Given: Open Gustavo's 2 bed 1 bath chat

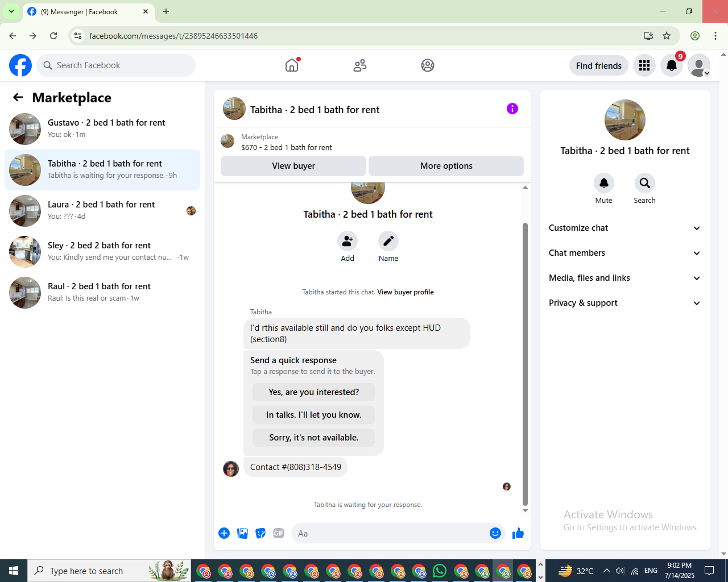Looking at the screenshot, I should (x=102, y=129).
